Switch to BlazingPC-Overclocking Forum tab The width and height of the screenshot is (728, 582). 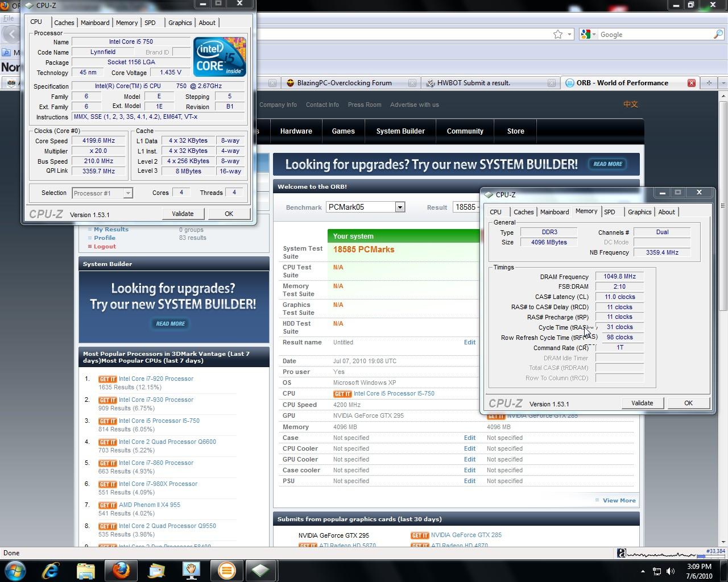click(x=345, y=83)
